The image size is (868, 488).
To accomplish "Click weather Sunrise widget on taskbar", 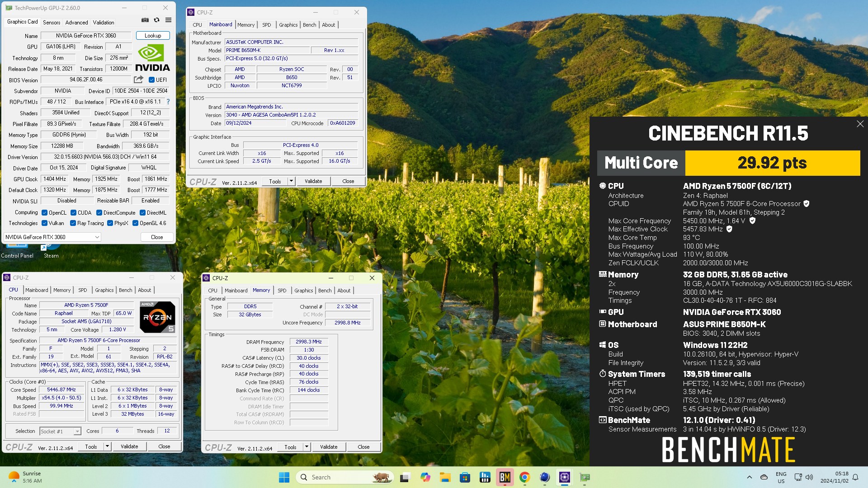I will pyautogui.click(x=25, y=477).
